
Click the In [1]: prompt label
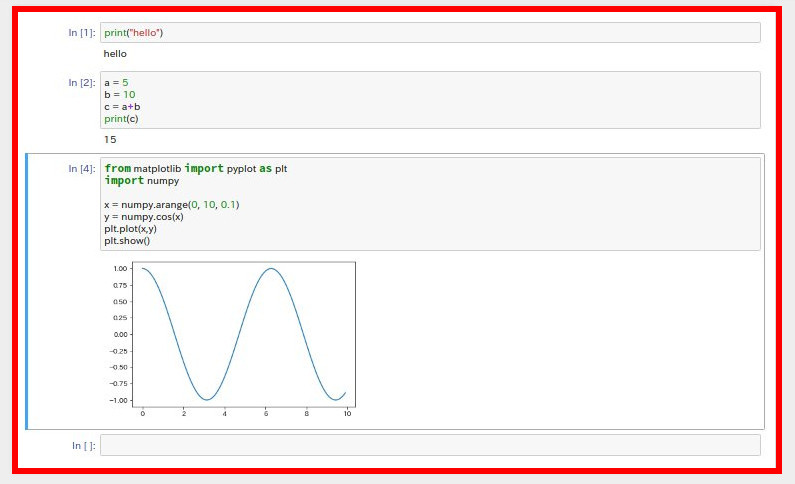point(82,32)
